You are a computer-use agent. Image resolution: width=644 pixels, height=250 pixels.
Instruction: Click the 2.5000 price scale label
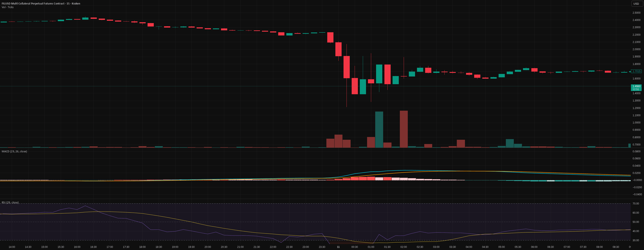pyautogui.click(x=636, y=13)
